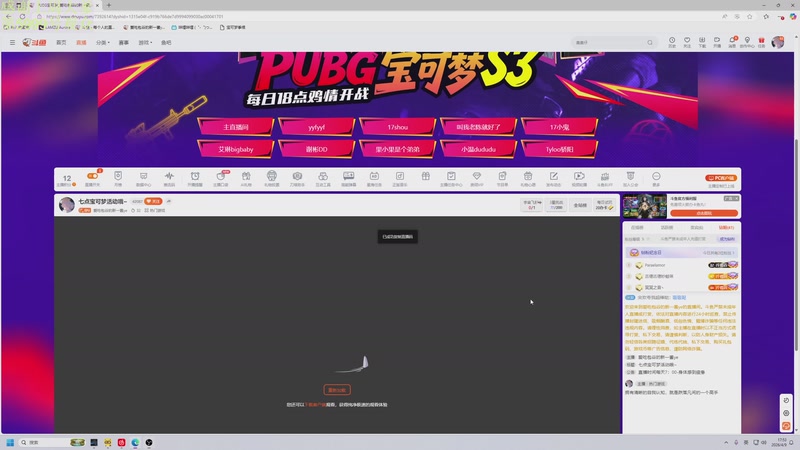
Task: Open Tyloo's room from the banner
Action: (x=559, y=149)
